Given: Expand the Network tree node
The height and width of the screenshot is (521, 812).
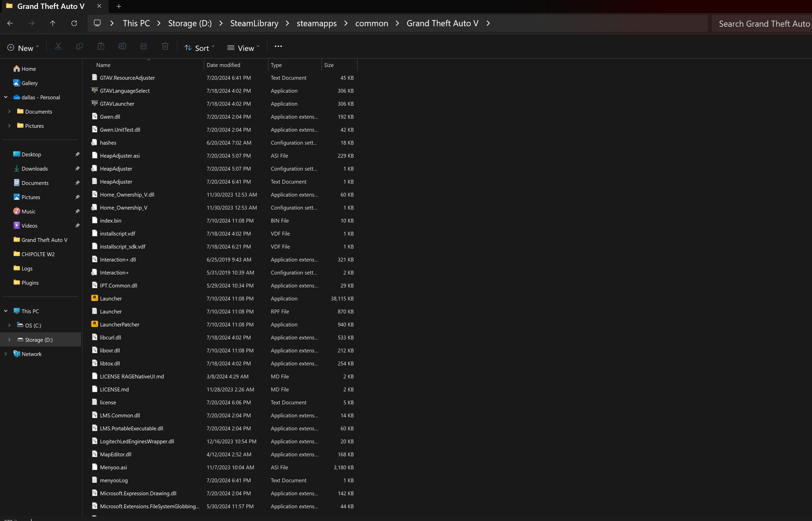Looking at the screenshot, I should [x=6, y=354].
